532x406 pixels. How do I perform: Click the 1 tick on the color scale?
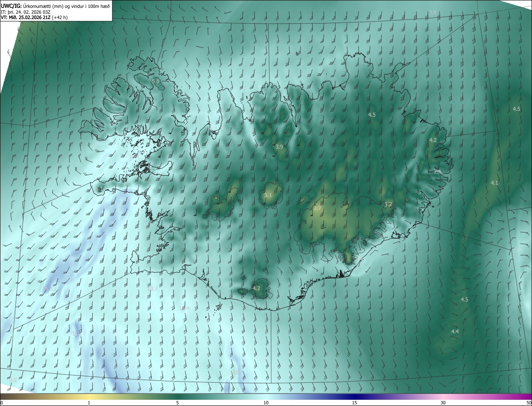pyautogui.click(x=89, y=403)
